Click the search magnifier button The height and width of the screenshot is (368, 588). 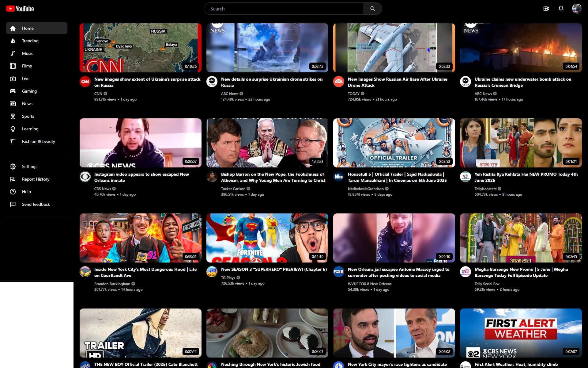(x=372, y=9)
